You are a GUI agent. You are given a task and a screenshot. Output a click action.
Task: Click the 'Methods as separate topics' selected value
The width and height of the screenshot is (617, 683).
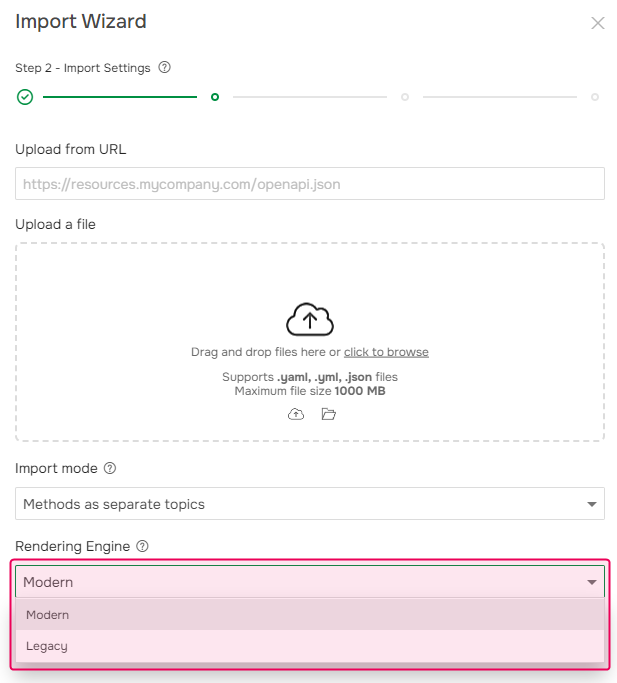[114, 504]
